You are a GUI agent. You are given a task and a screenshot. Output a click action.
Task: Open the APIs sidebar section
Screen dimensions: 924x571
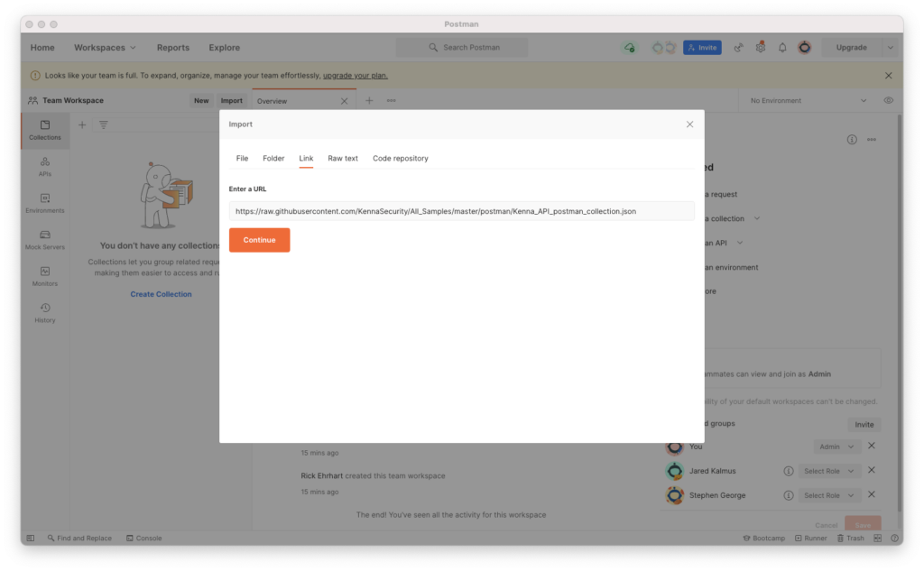tap(44, 166)
